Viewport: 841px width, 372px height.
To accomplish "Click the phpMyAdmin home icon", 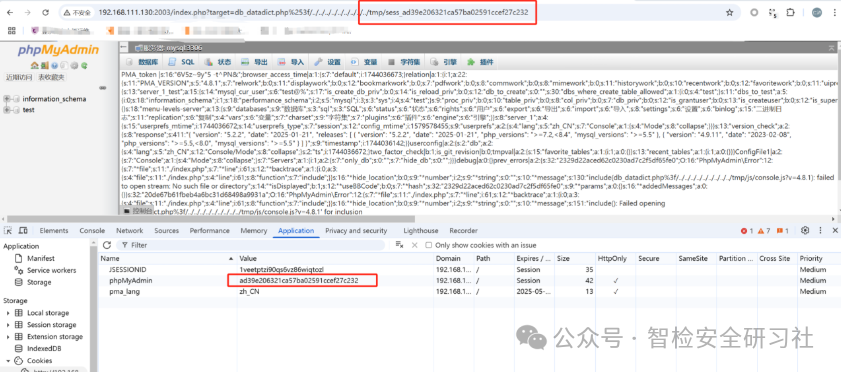I will pos(34,65).
